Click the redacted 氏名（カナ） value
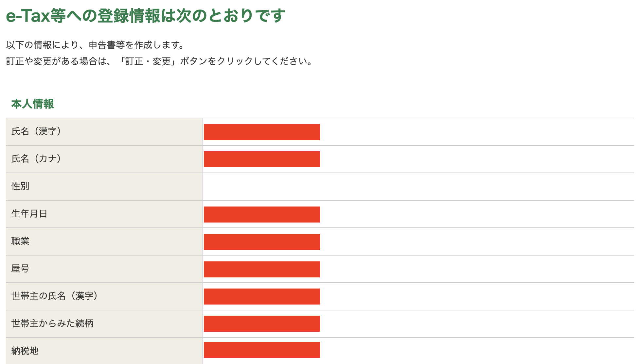This screenshot has height=364, width=640. pos(262,159)
